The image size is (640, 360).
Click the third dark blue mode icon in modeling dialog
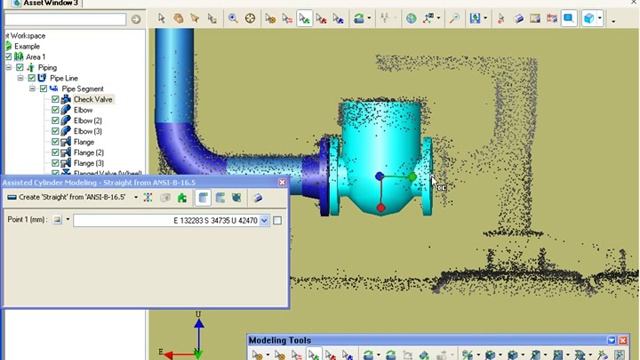pyautogui.click(x=237, y=198)
